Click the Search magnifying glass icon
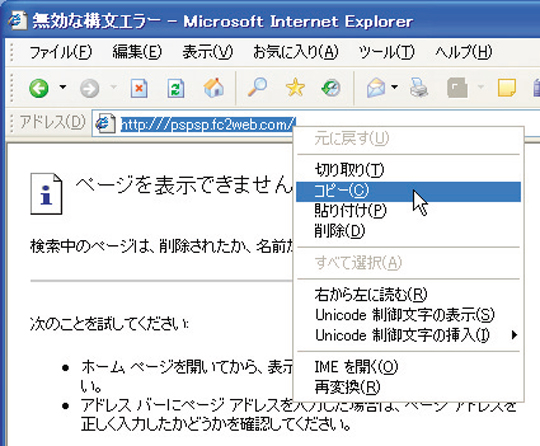 257,87
